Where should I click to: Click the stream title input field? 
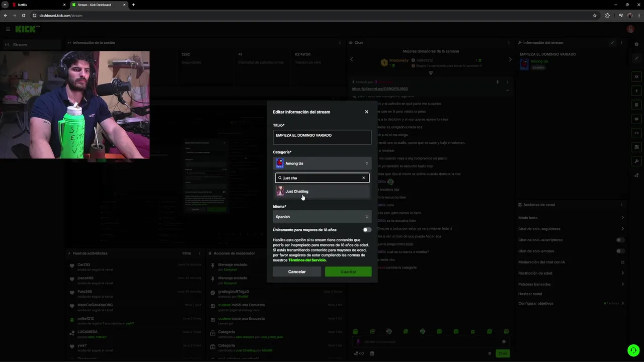322,137
